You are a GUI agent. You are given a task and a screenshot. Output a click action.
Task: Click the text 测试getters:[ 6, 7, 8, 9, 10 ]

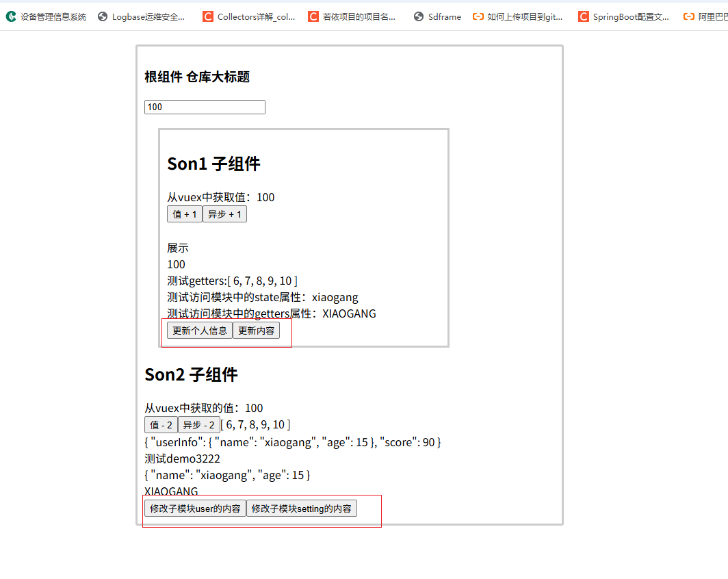pos(232,281)
